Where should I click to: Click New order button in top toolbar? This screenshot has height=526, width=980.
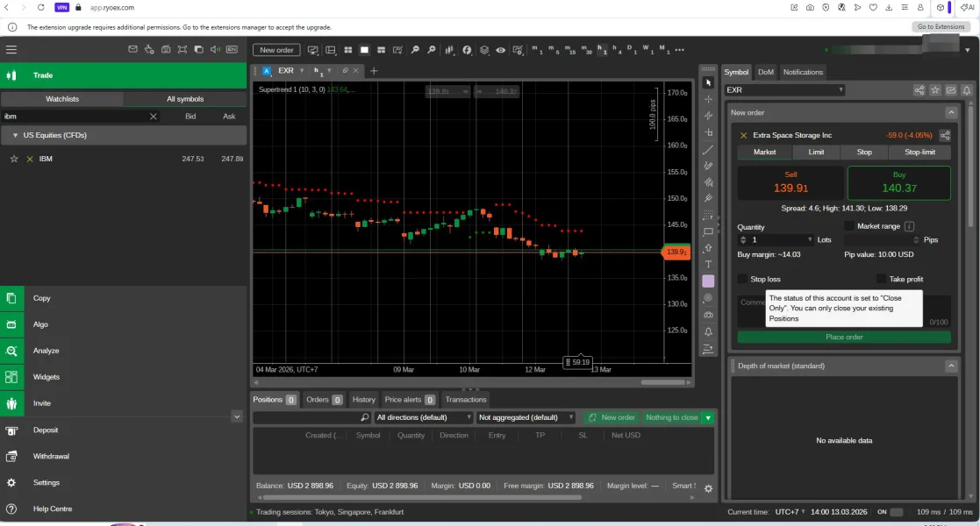click(277, 50)
